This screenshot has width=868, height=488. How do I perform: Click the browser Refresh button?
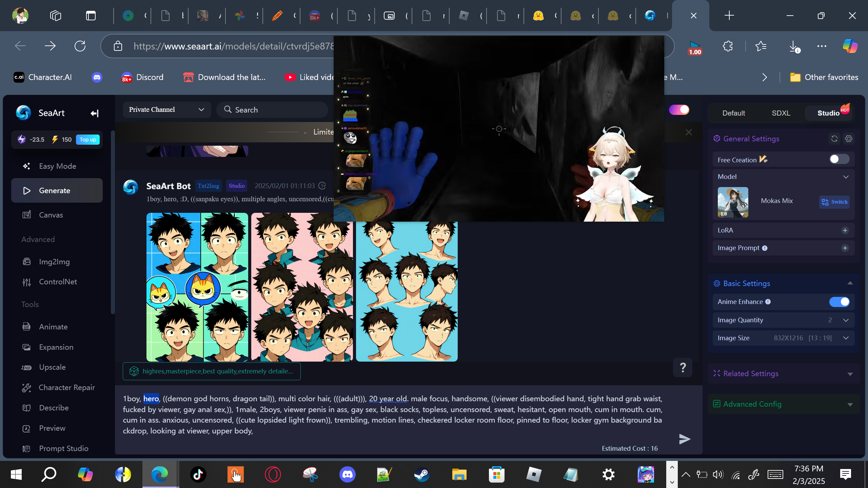coord(80,46)
